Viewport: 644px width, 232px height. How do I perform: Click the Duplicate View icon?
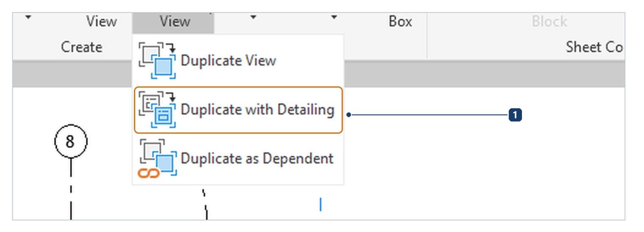point(157,61)
